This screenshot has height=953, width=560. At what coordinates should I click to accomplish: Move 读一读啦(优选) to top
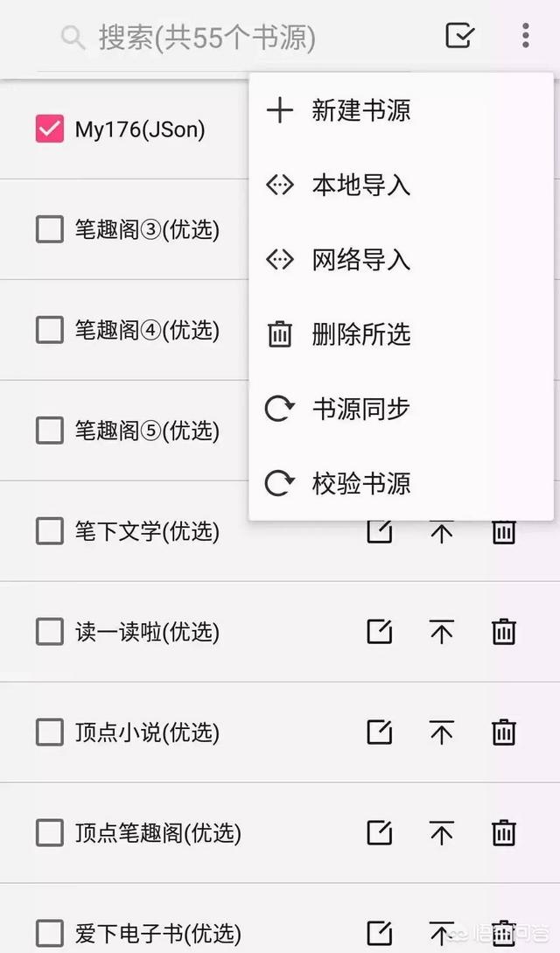pos(442,632)
